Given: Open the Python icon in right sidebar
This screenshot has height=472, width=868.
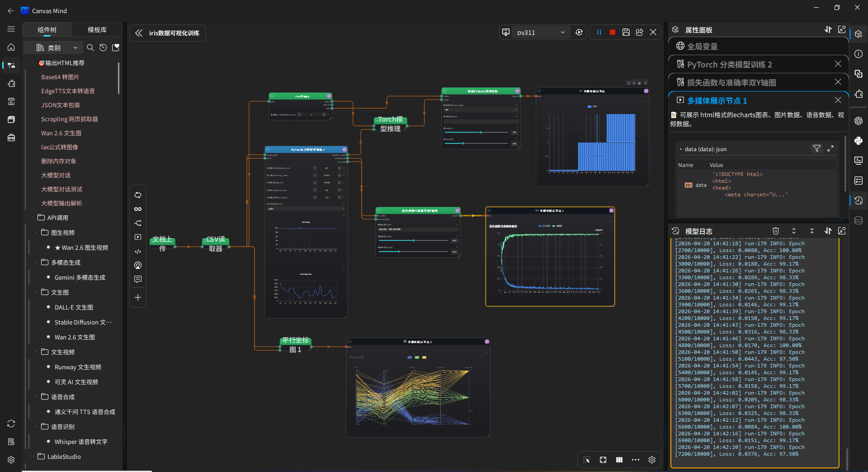Looking at the screenshot, I should pos(859,141).
